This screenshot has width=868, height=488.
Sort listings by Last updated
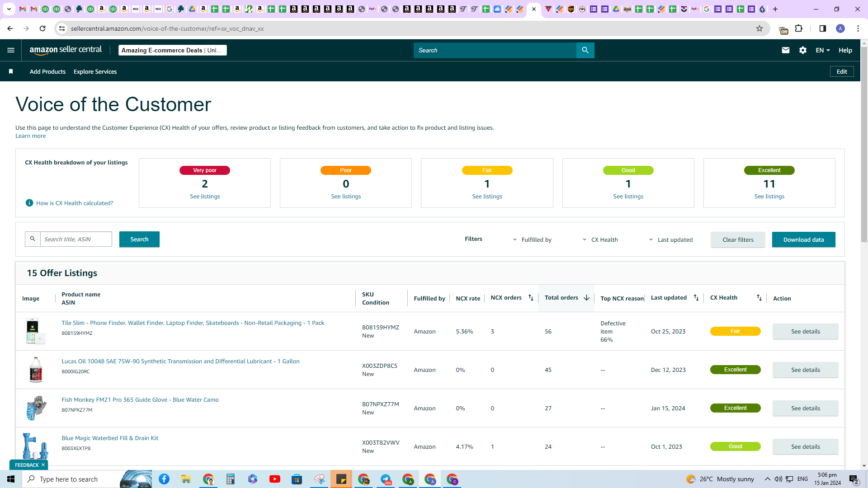[x=696, y=298]
